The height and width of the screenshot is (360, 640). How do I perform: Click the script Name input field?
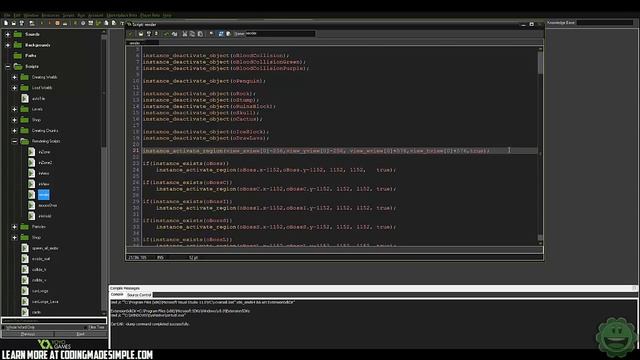(x=280, y=33)
